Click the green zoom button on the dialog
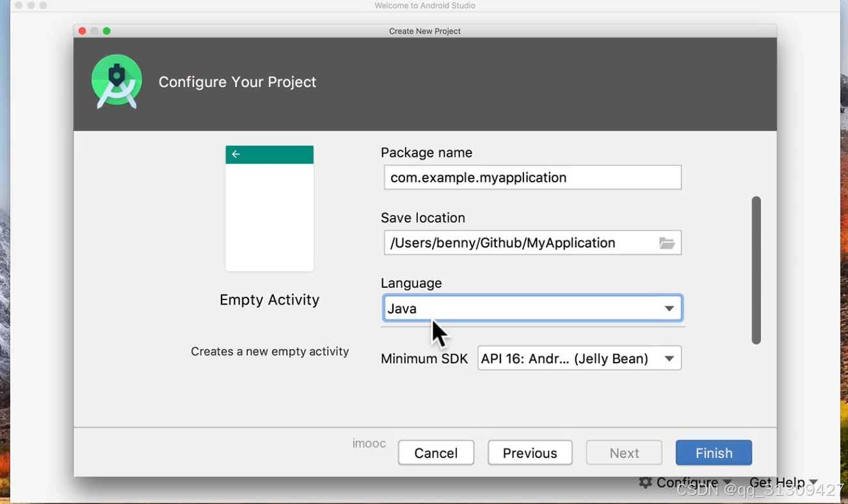The image size is (848, 504). point(106,30)
